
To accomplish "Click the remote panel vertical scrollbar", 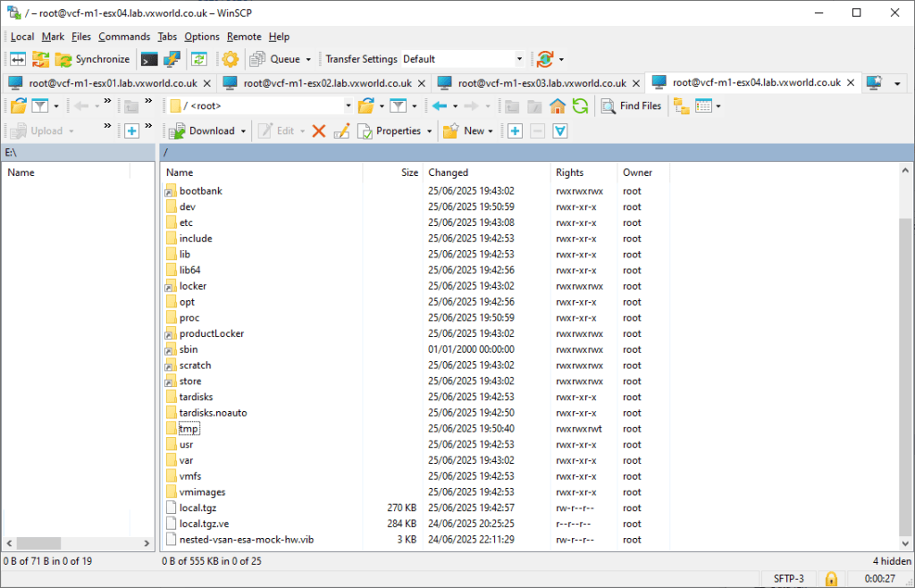I will point(906,357).
